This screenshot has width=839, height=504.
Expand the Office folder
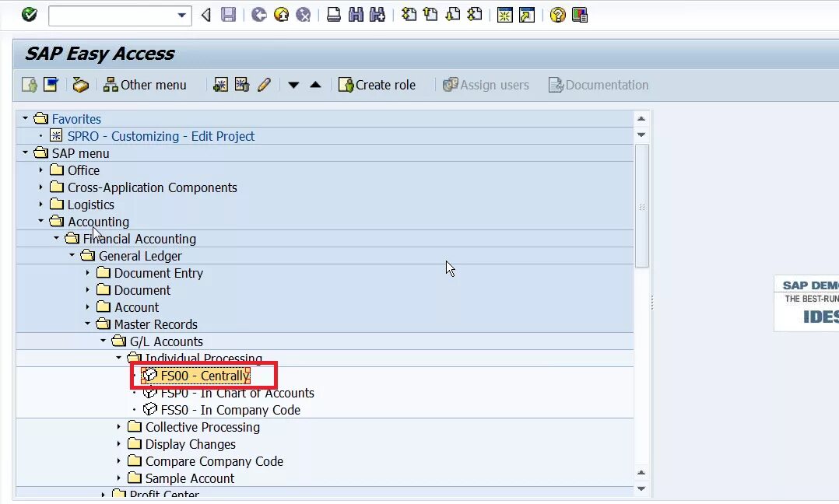(x=40, y=170)
